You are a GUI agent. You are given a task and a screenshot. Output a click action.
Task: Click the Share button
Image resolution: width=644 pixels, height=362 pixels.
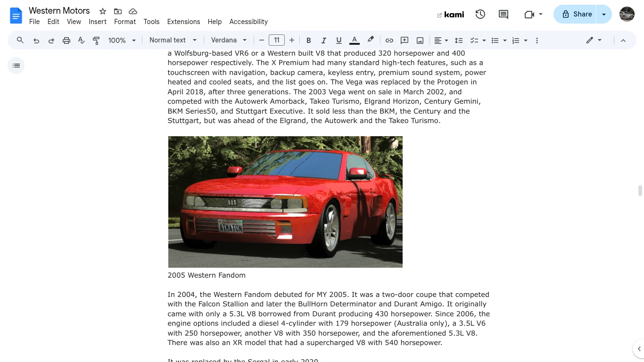577,14
